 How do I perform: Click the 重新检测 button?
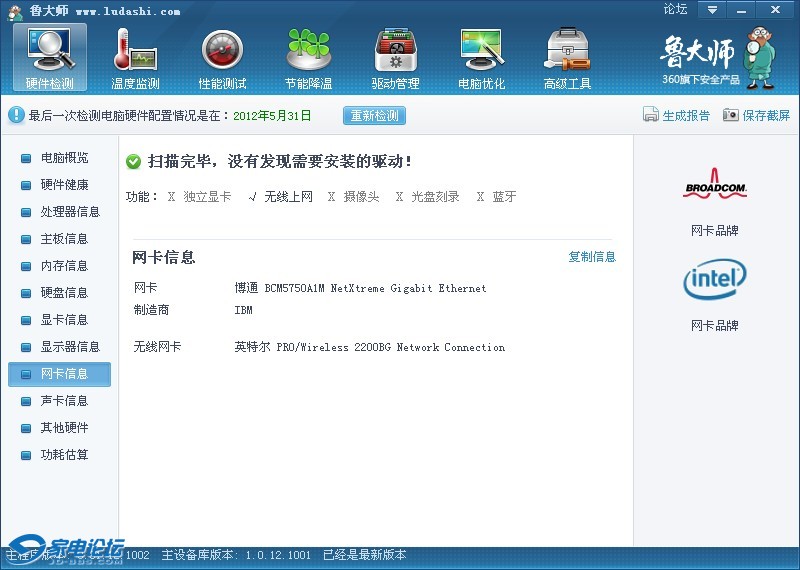tap(375, 115)
